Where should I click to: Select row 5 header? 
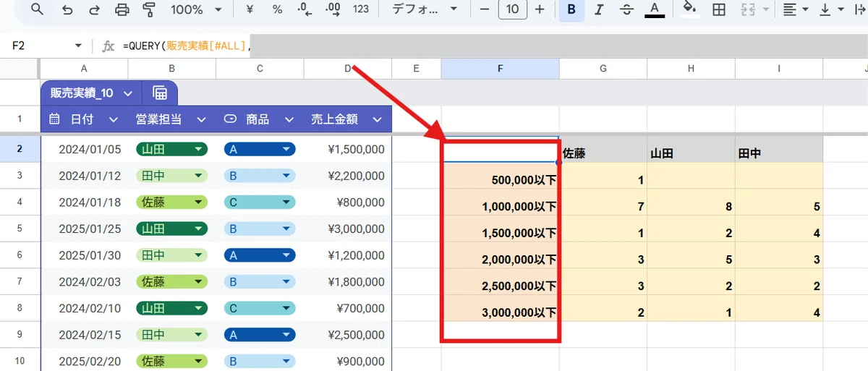tap(20, 229)
